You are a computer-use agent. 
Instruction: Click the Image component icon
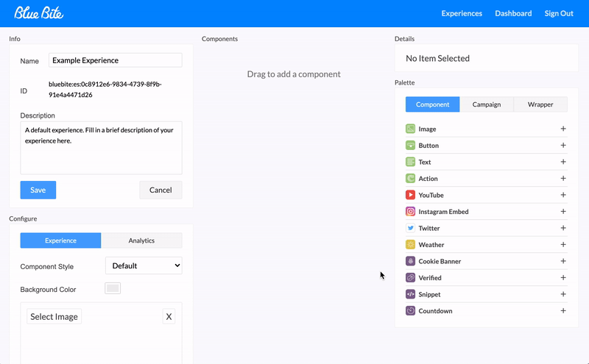pos(410,129)
